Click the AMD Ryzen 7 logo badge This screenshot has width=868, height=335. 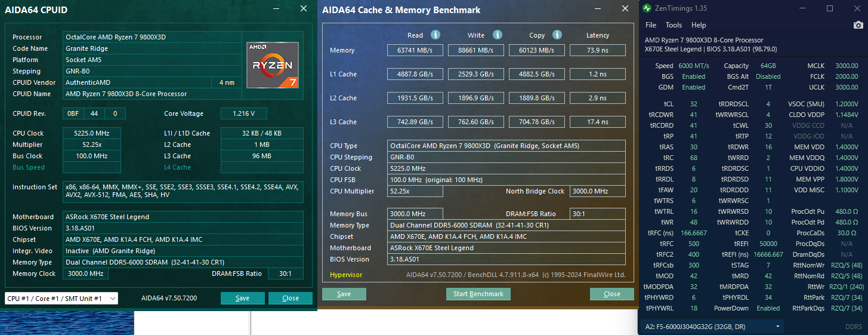[273, 64]
